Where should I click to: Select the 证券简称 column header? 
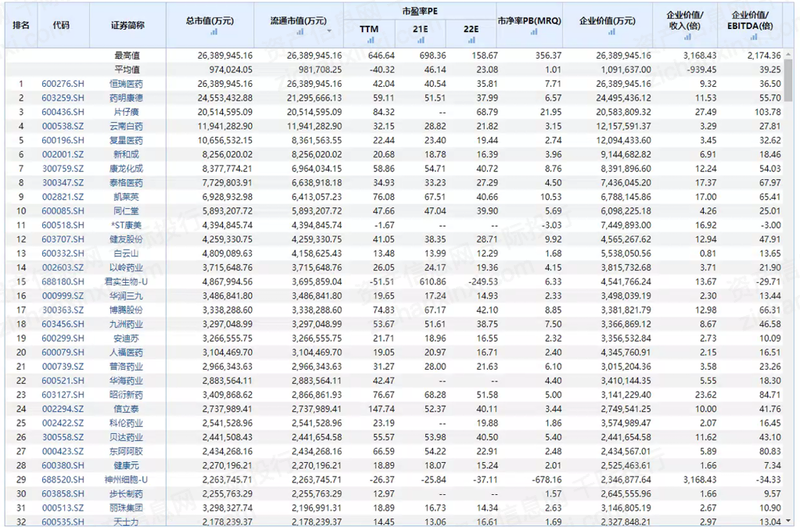click(128, 25)
